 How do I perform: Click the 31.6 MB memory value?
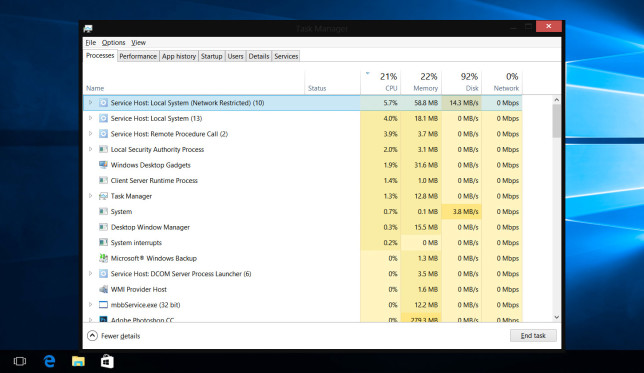[x=426, y=165]
